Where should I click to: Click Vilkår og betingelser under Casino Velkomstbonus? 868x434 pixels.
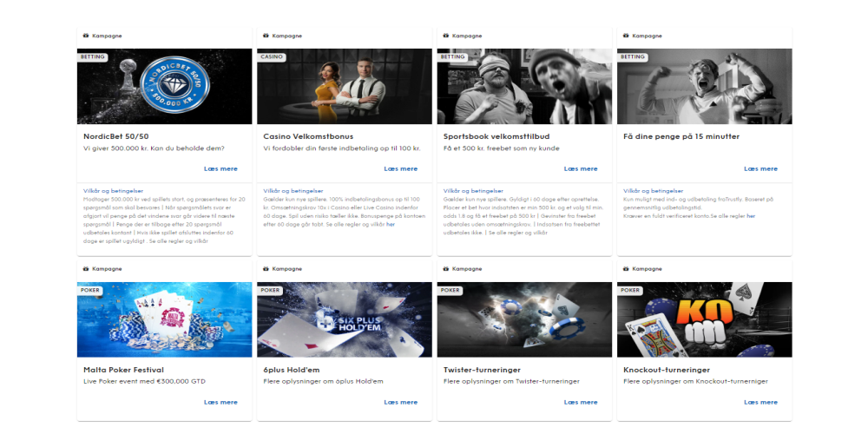pyautogui.click(x=293, y=191)
